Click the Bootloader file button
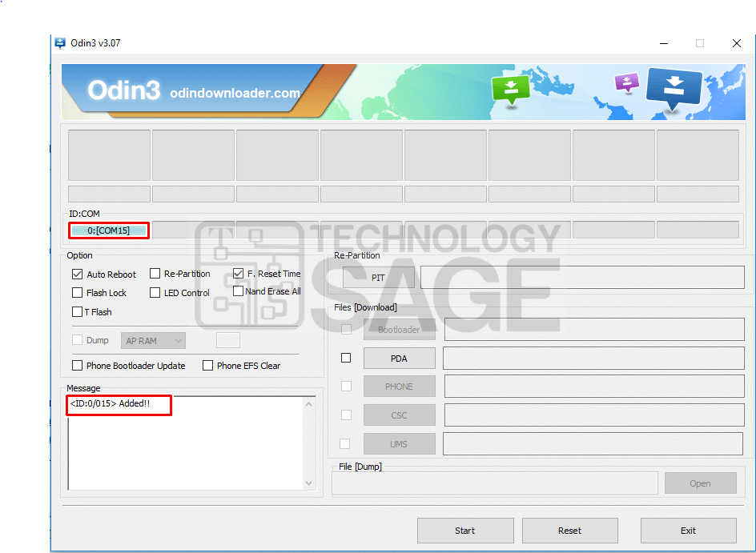The image size is (756, 553). click(x=399, y=330)
